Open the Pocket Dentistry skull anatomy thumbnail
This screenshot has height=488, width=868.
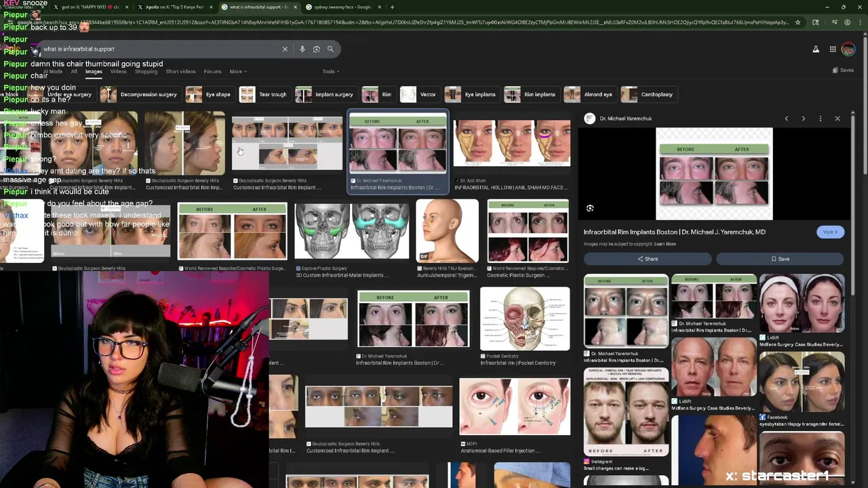[x=525, y=319]
